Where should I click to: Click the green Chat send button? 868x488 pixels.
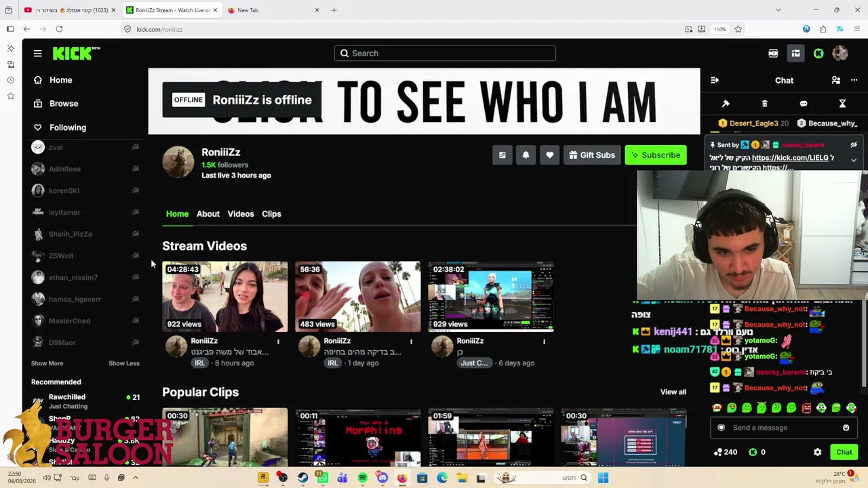click(844, 452)
